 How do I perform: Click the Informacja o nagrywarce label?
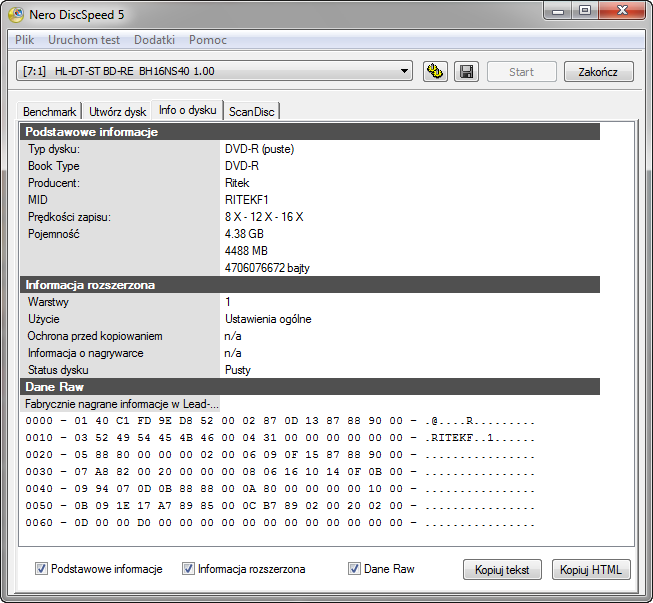(x=86, y=353)
